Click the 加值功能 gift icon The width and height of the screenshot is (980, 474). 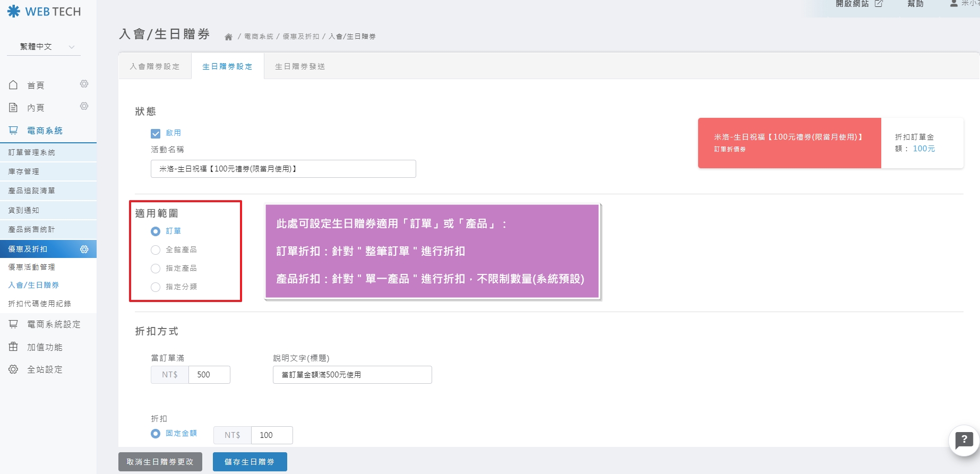13,347
